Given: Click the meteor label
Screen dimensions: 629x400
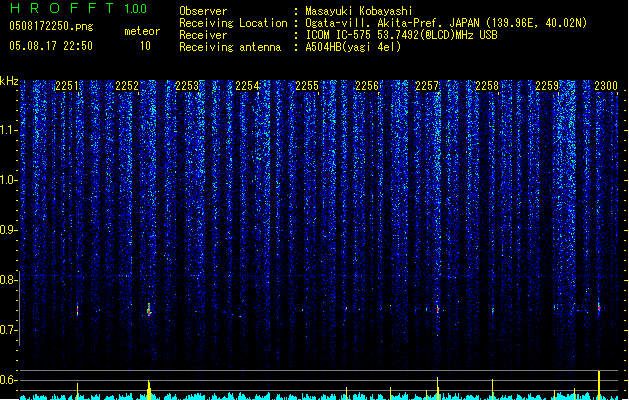Looking at the screenshot, I should point(142,31).
